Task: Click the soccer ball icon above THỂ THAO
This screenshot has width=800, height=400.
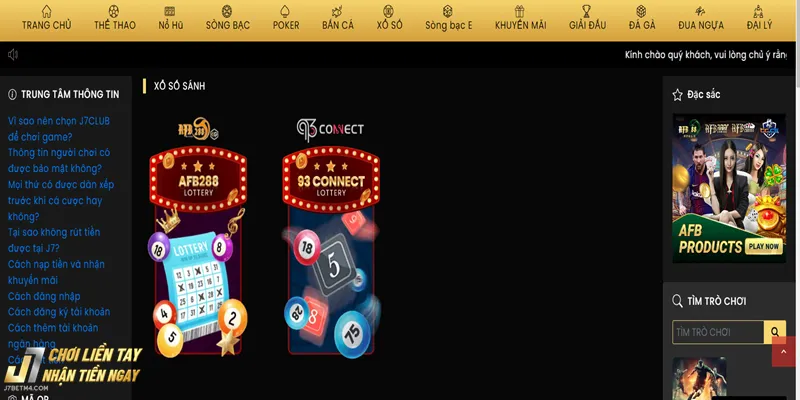Action: point(114,11)
